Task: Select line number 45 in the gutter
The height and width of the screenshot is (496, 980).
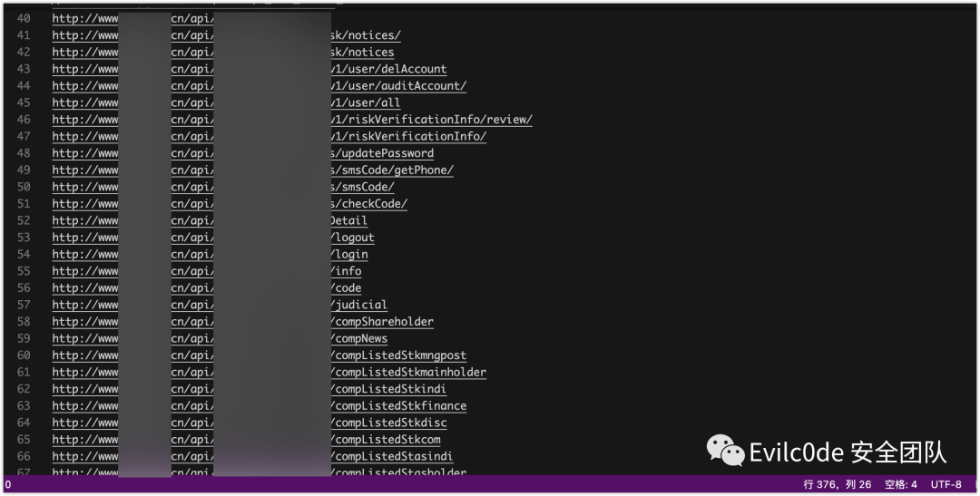Action: [x=23, y=103]
